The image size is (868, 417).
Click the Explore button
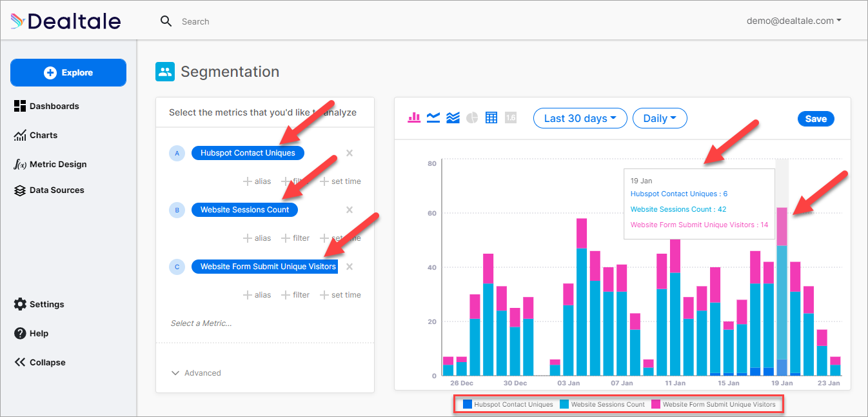[x=68, y=73]
